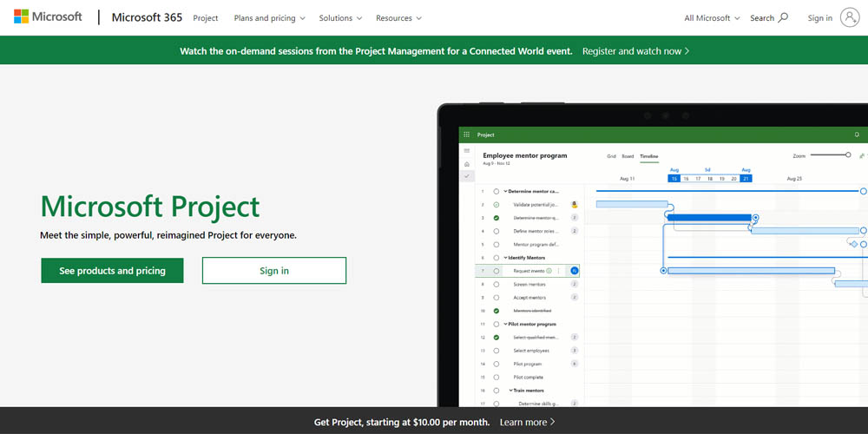This screenshot has width=868, height=434.
Task: Click the account avatar icon
Action: [x=850, y=17]
